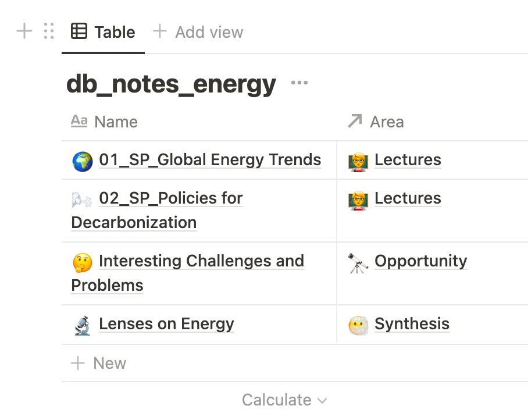Open the Lectures relation in first row

408,160
